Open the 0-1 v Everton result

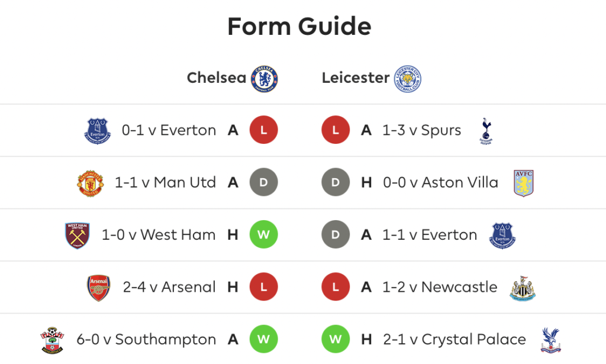point(169,130)
